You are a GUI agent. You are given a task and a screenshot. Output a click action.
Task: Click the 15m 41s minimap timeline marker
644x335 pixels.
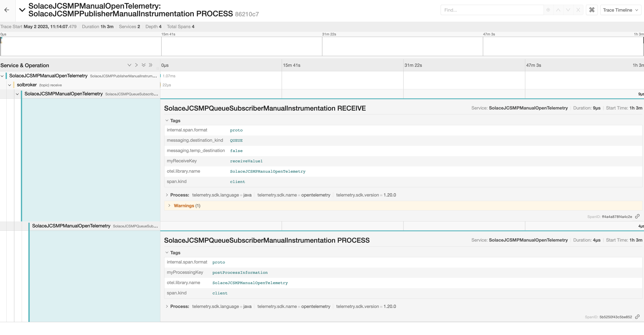pos(168,34)
